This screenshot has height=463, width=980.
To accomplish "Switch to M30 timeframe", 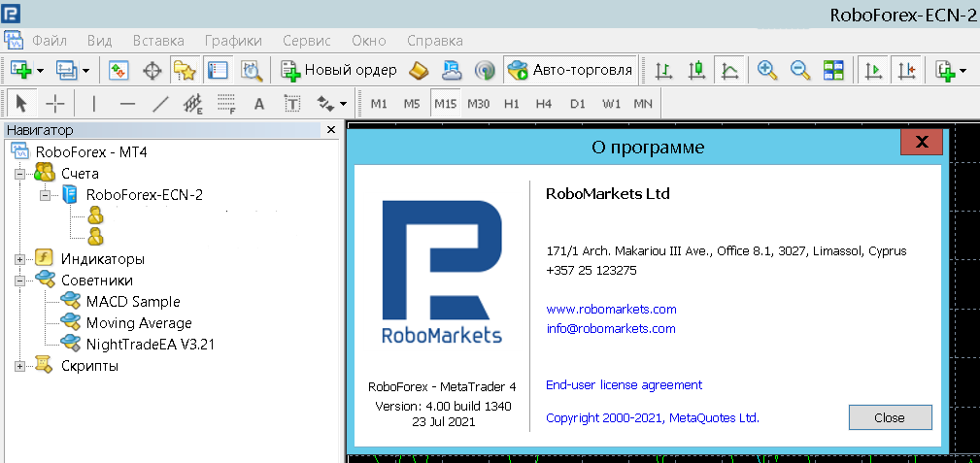I will click(478, 104).
